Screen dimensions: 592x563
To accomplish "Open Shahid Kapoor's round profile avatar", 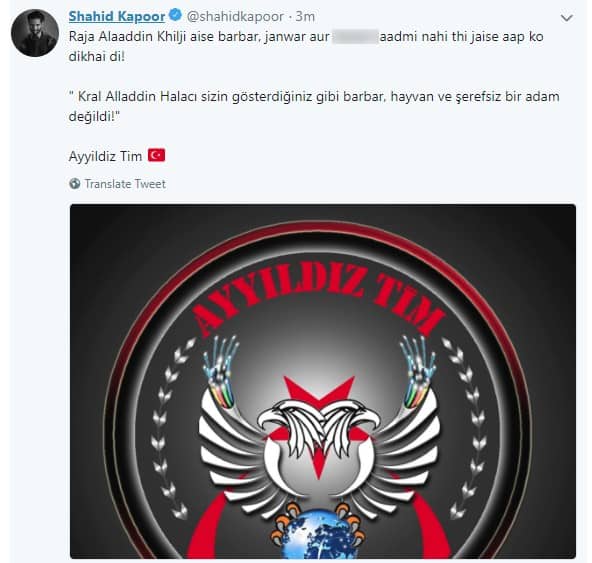I will tap(35, 33).
